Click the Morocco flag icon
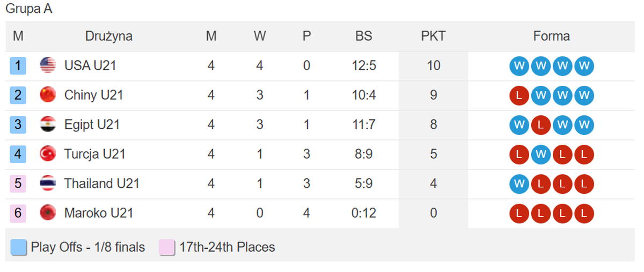Viewport: 644px width, 272px height. (48, 214)
